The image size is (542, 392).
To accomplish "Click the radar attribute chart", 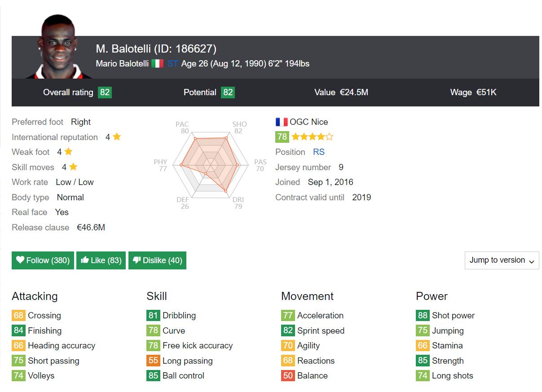I will coord(209,165).
